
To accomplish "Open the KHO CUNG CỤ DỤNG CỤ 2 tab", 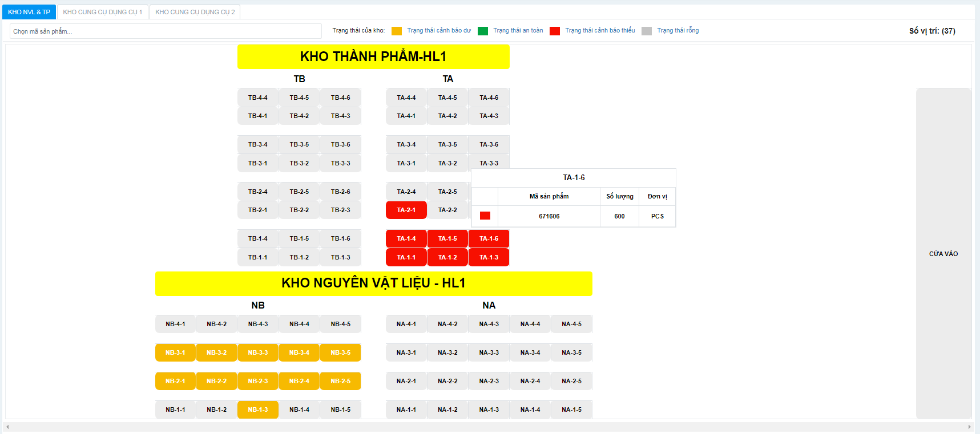I will pos(195,12).
